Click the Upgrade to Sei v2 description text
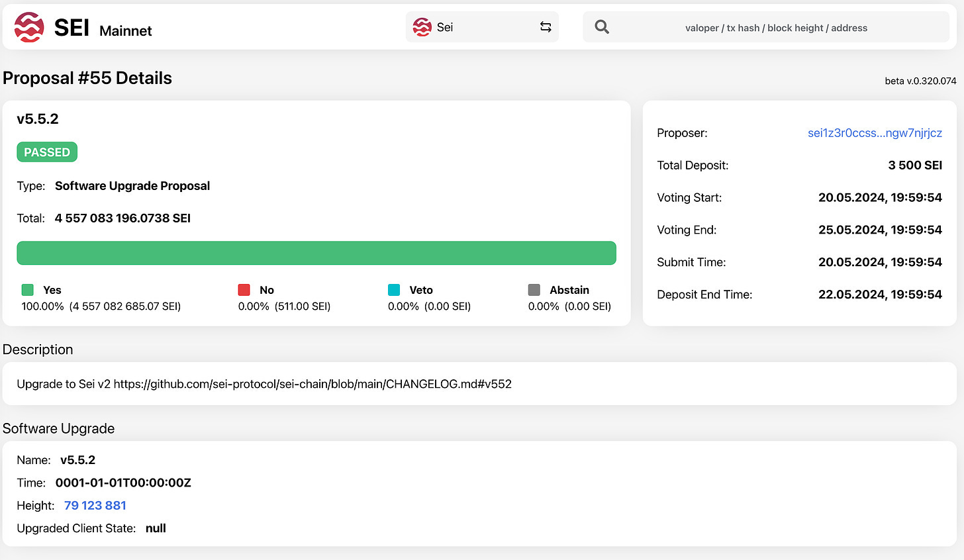Screen dimensions: 964x560 coord(264,384)
